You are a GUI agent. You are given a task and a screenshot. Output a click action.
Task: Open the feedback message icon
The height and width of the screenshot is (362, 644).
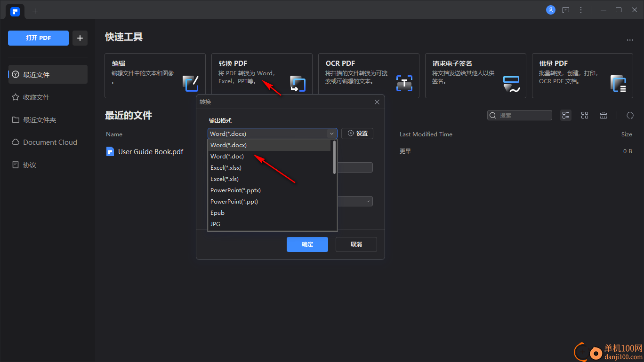click(566, 10)
